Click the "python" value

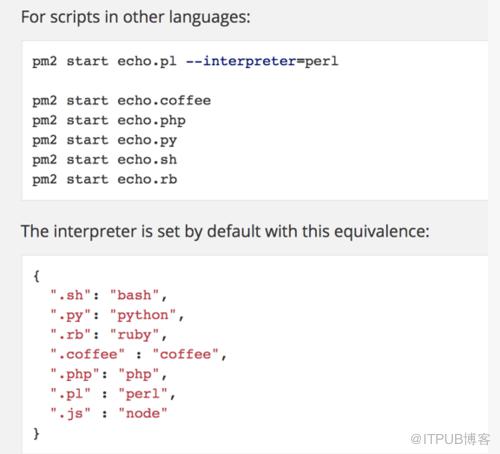143,315
